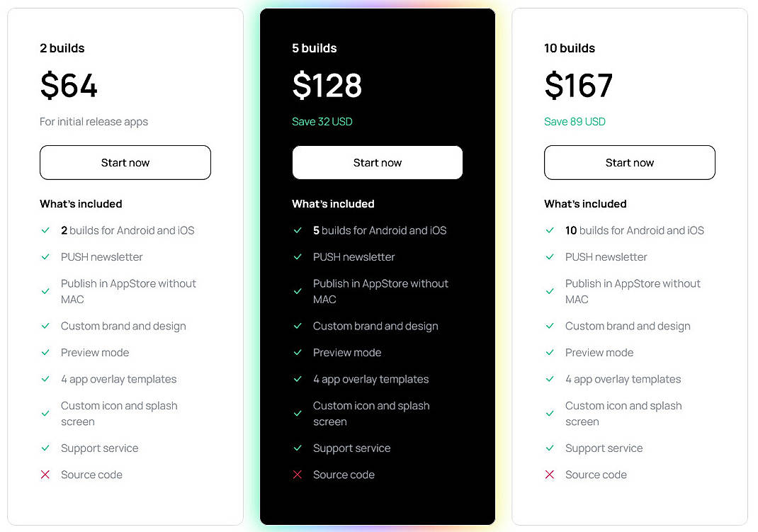
Task: Select the For initial release apps subtitle
Action: (x=94, y=121)
